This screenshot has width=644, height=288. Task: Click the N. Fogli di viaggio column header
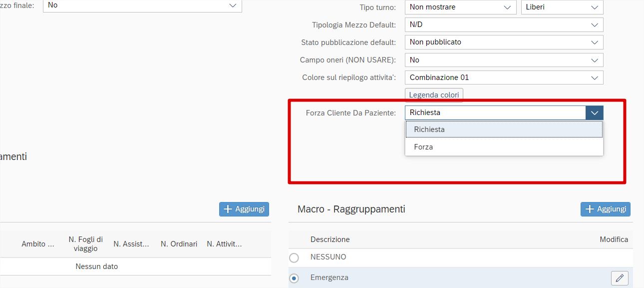click(86, 244)
